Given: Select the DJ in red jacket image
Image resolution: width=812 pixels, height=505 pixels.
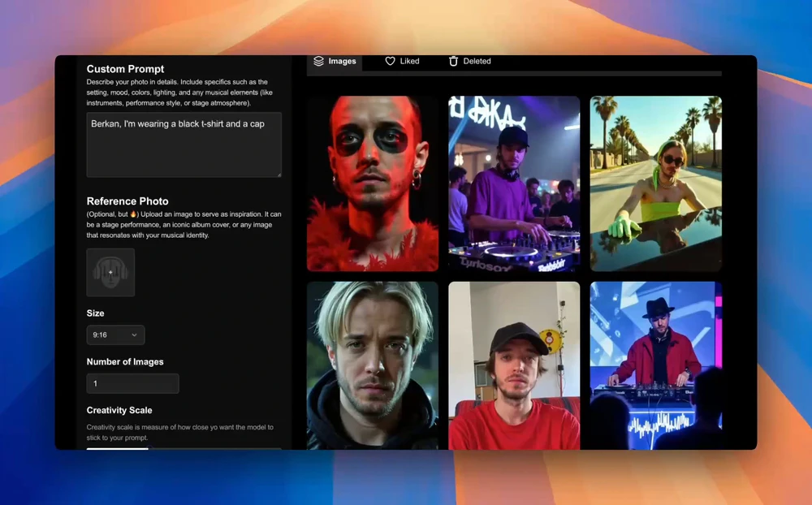Looking at the screenshot, I should [x=655, y=365].
